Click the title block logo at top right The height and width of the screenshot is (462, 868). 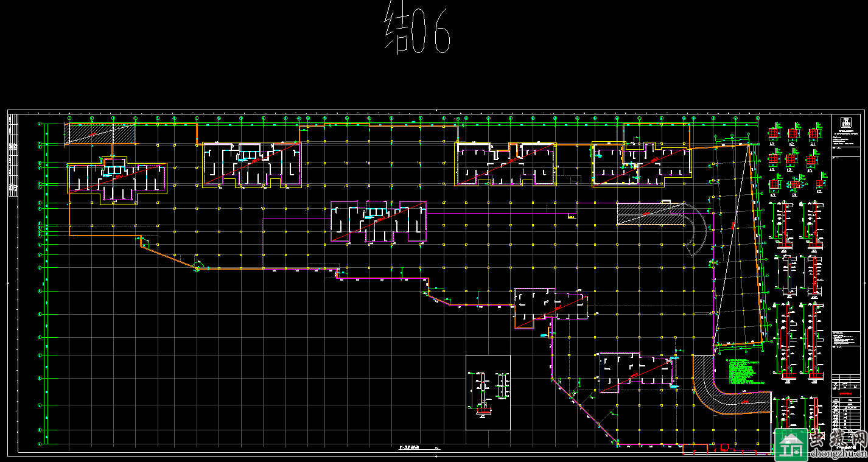pyautogui.click(x=845, y=121)
